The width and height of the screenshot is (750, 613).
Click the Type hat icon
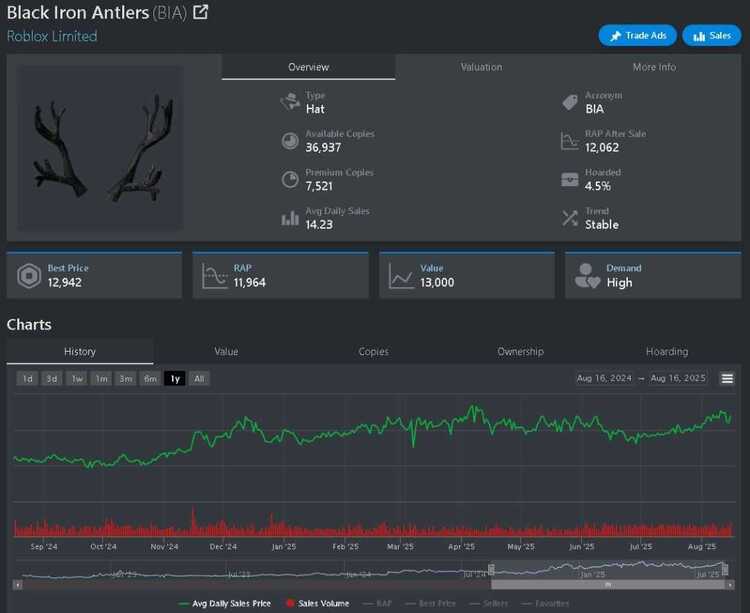(x=290, y=101)
